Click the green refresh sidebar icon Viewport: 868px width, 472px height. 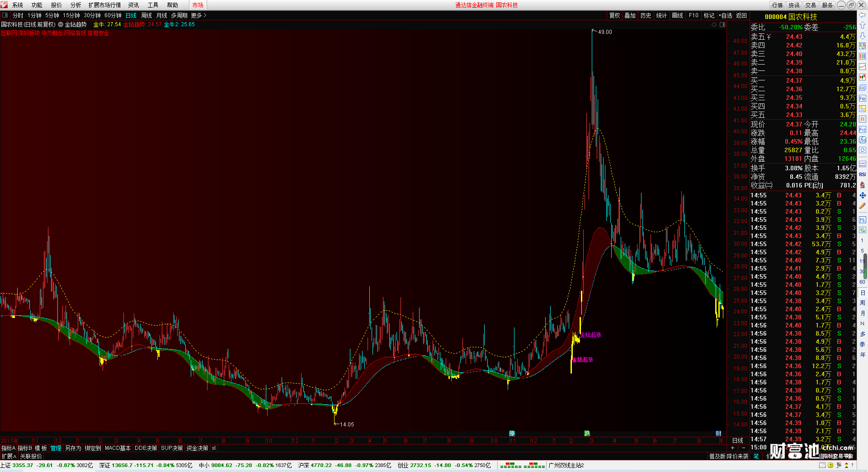click(x=862, y=230)
